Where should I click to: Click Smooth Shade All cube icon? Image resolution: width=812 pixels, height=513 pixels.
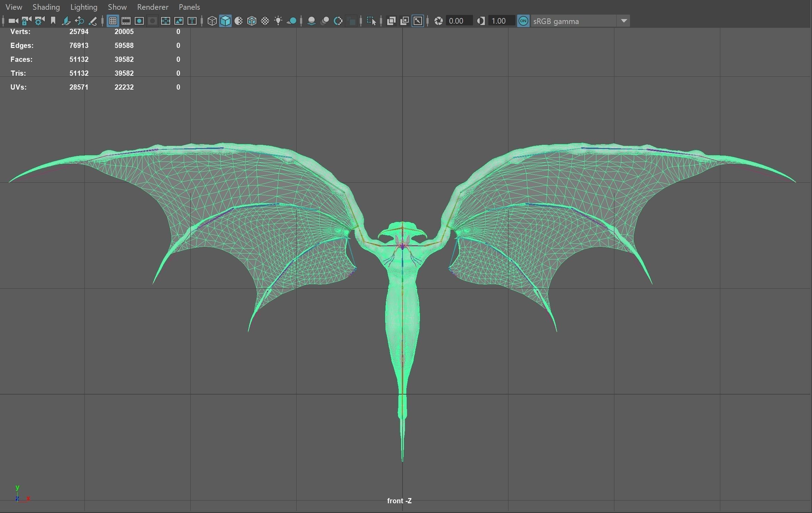[225, 21]
